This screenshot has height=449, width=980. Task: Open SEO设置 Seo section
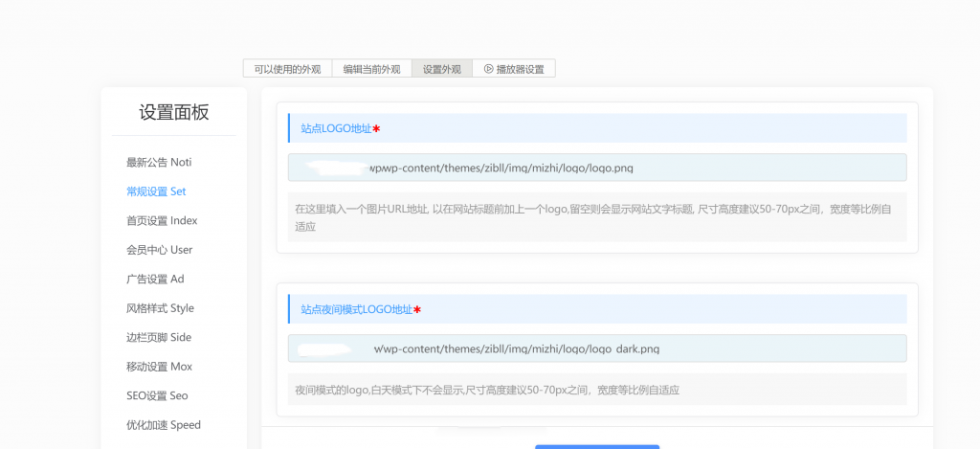(157, 395)
